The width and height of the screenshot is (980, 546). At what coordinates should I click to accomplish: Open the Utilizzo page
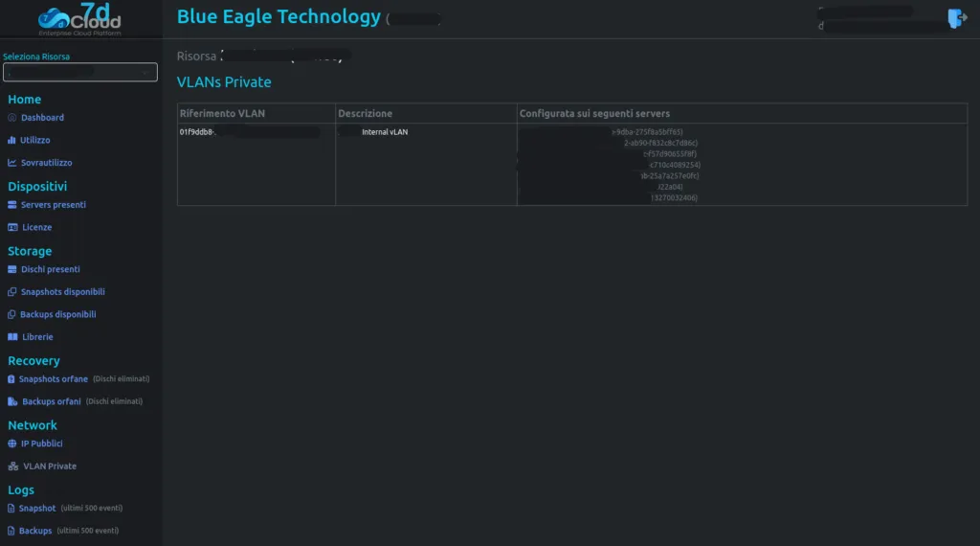coord(35,140)
